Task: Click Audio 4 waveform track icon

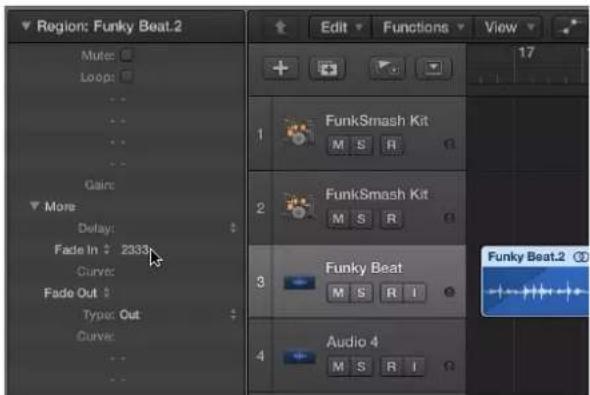Action: 300,357
